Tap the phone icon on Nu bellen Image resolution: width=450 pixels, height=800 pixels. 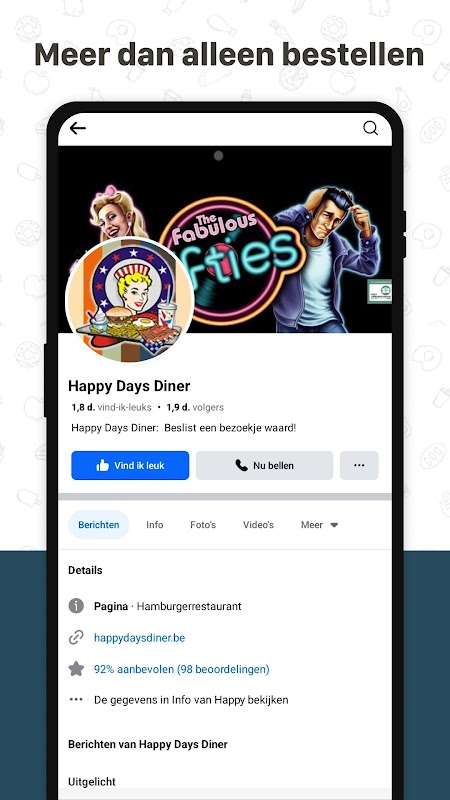click(x=241, y=465)
